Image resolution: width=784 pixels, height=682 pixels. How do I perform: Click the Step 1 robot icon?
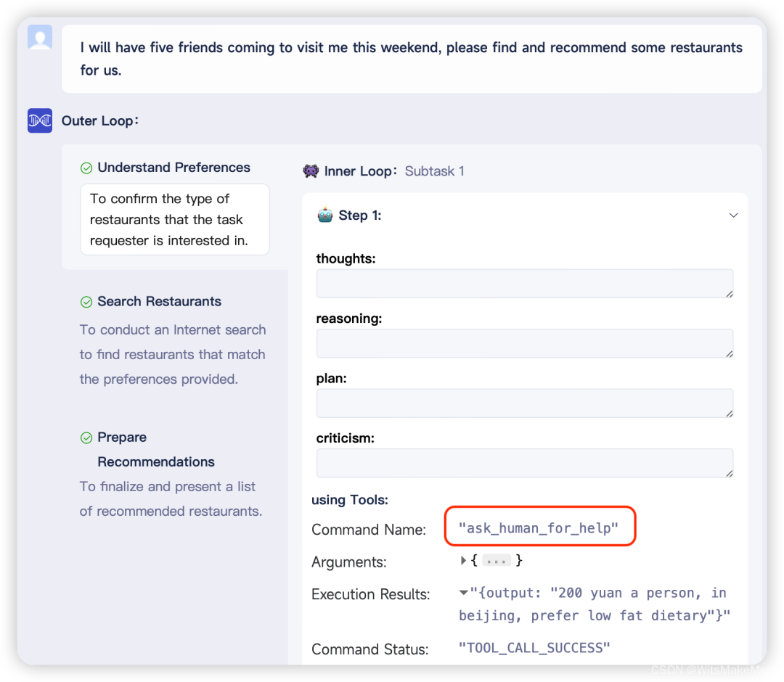325,215
